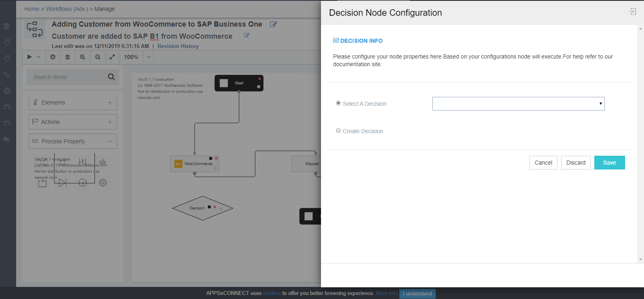The image size is (644, 299).
Task: Remove the Decision node with its red X
Action: pos(215,207)
